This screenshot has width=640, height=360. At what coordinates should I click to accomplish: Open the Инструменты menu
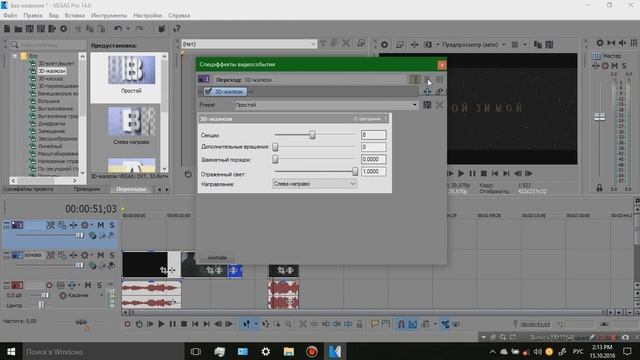[x=109, y=16]
